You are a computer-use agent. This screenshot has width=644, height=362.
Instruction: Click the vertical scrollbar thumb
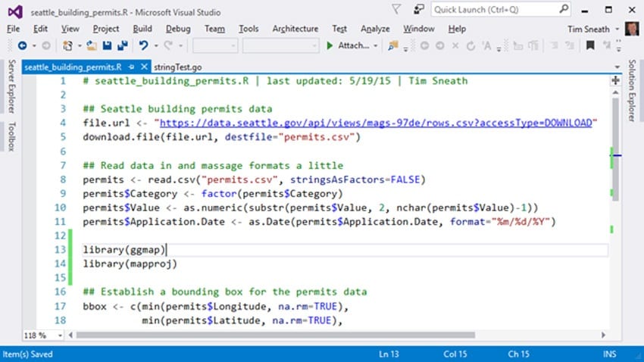(x=615, y=149)
